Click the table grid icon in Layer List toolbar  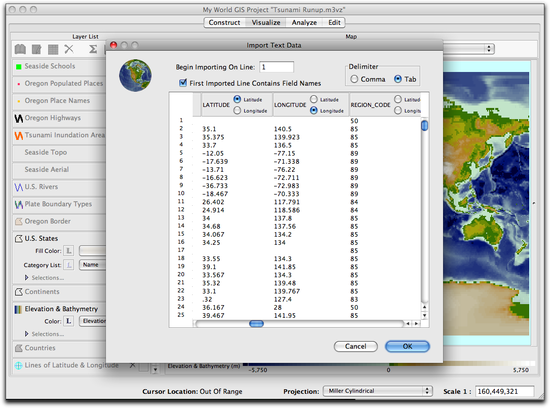coord(53,49)
